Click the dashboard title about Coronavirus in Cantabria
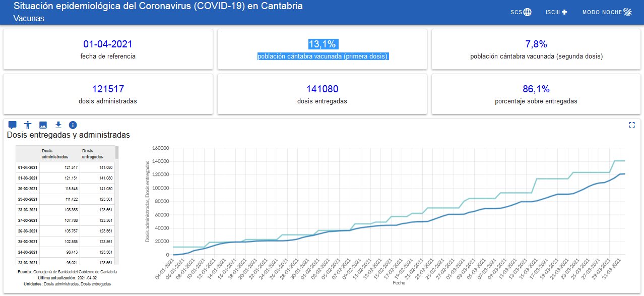Viewport: 644px width, 296px height. (158, 7)
